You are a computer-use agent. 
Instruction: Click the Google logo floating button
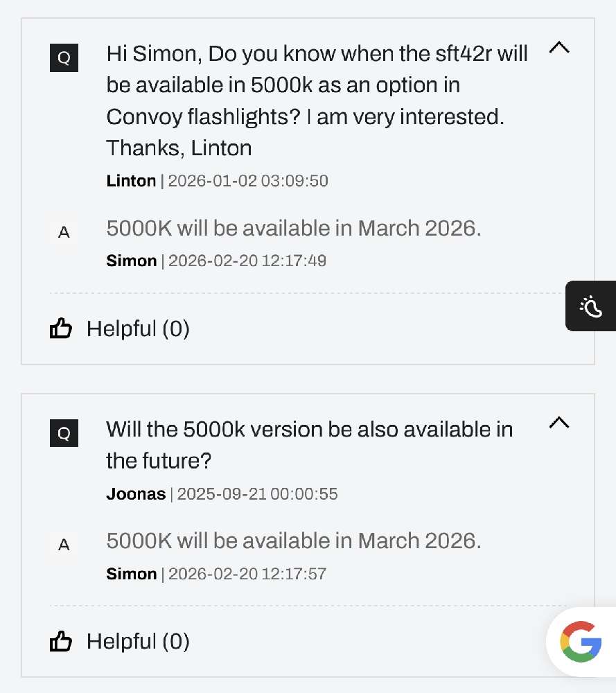click(581, 641)
